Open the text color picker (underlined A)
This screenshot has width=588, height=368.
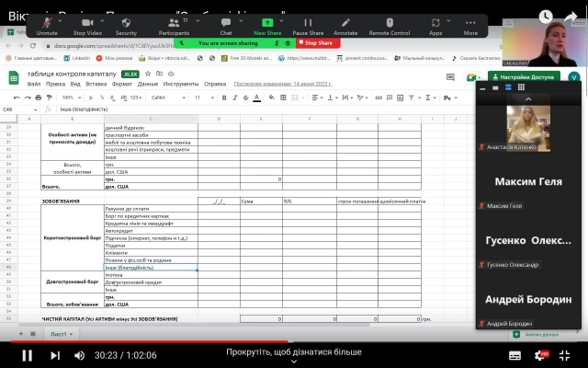tap(257, 98)
